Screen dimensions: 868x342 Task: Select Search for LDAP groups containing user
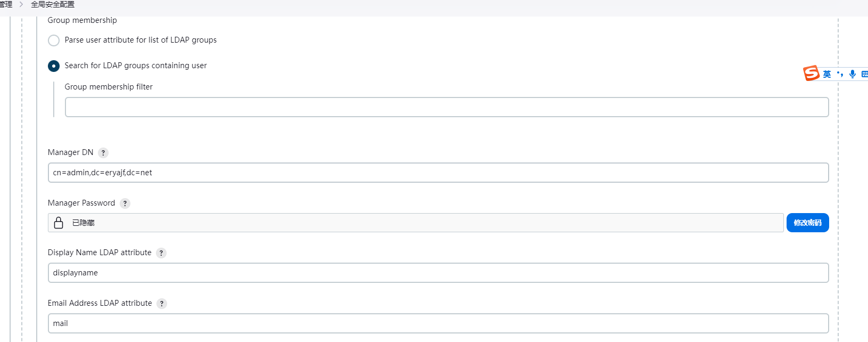point(54,66)
